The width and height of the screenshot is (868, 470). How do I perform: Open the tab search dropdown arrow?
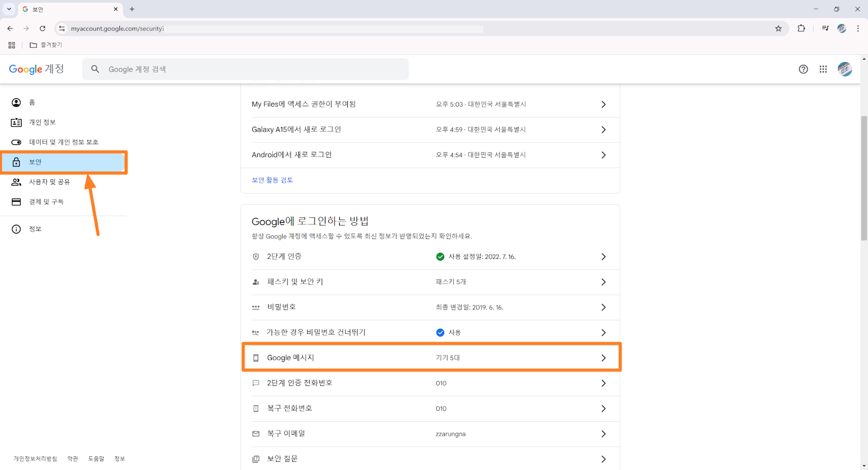click(x=9, y=9)
